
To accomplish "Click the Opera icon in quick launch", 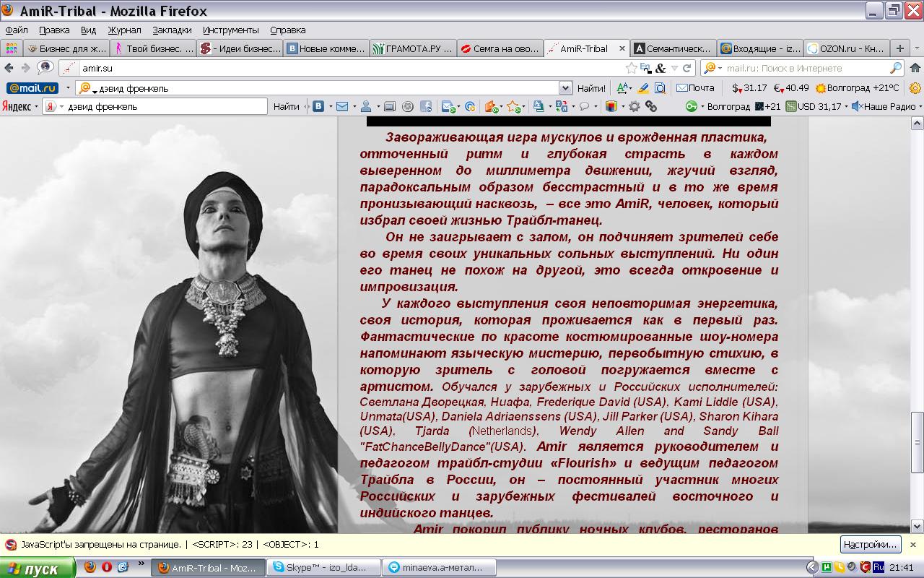I will click(107, 567).
